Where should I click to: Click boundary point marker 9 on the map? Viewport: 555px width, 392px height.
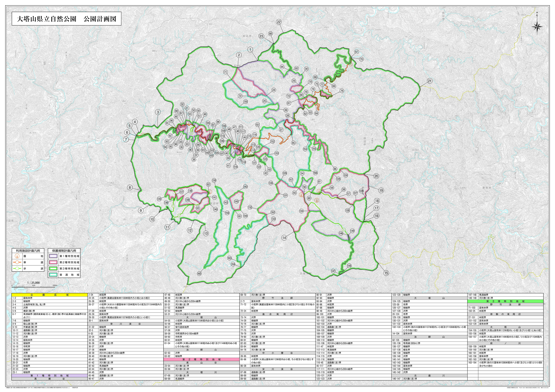[141, 210]
